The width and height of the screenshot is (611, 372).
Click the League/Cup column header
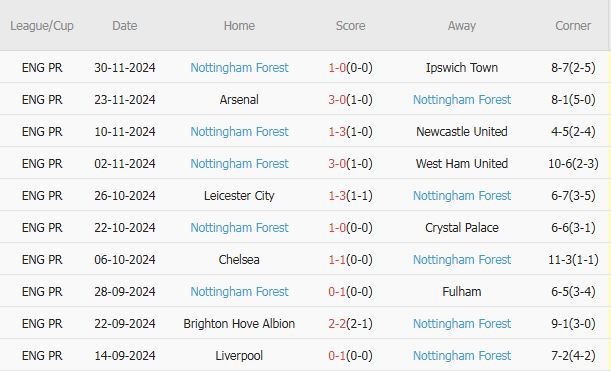(x=42, y=26)
